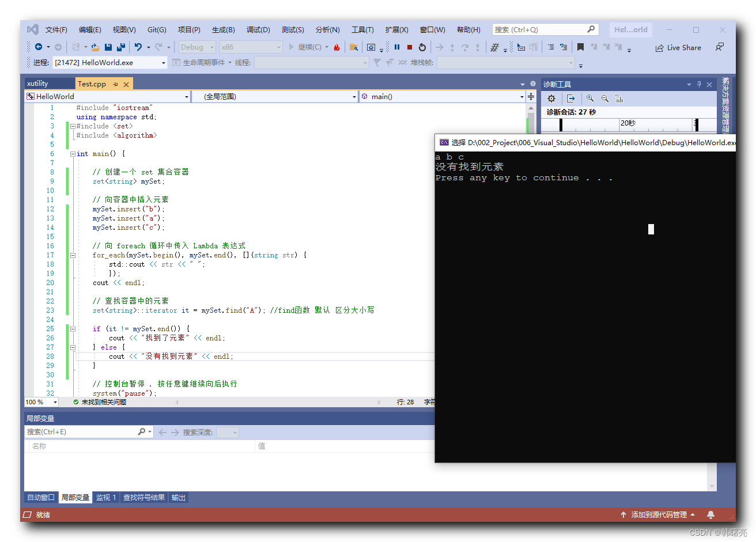The height and width of the screenshot is (542, 756).
Task: Pin the Test.cpp tab
Action: click(x=115, y=84)
